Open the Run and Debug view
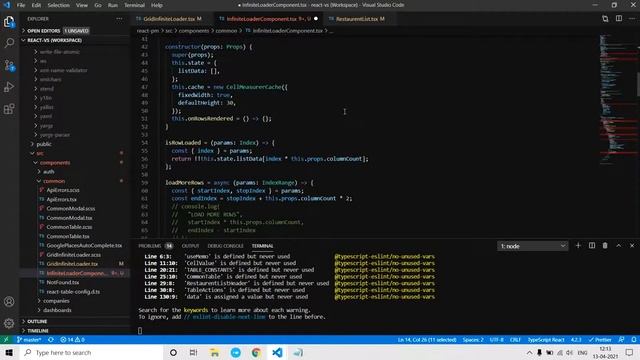Image resolution: width=640 pixels, height=360 pixels. tap(9, 87)
